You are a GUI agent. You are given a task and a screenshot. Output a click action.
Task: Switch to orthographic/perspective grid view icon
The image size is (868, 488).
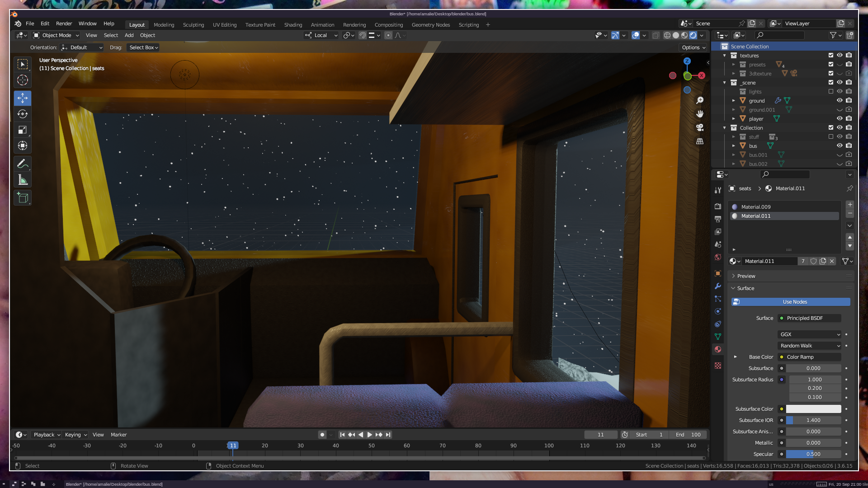tap(700, 141)
